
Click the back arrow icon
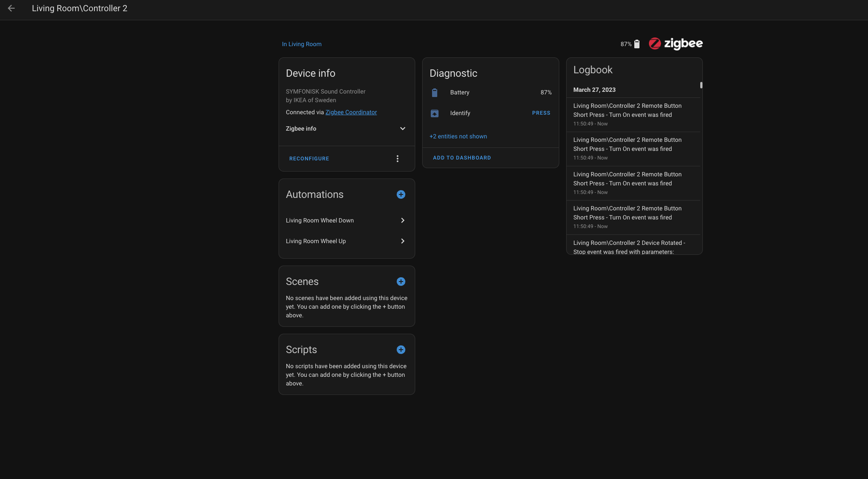click(x=11, y=8)
